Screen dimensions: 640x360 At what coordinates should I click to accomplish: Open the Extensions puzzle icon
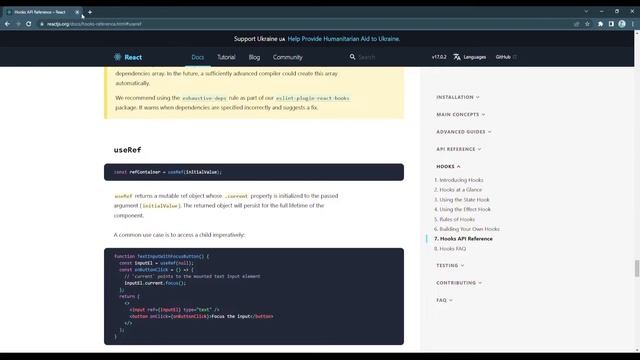[x=600, y=24]
